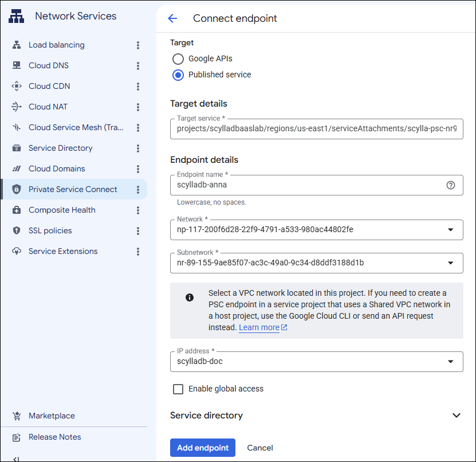Open the Network dropdown
Viewport: 476px width, 462px height.
tap(316, 230)
